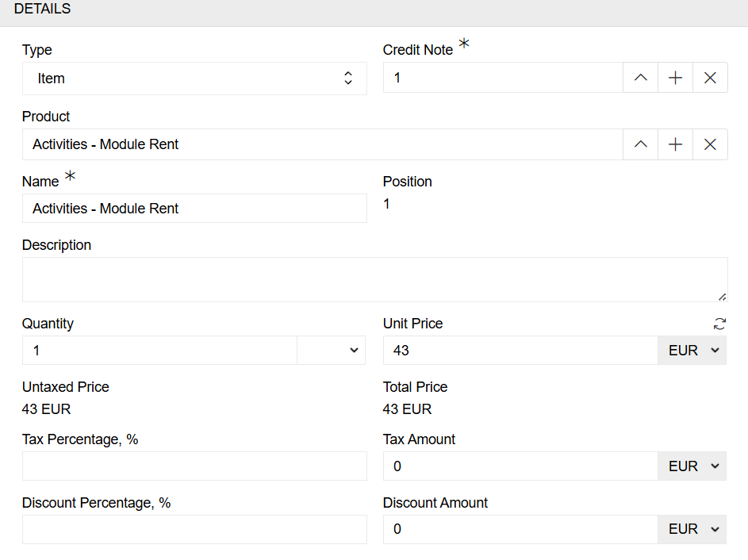748x560 pixels.
Task: Click the Tax Amount value field
Action: point(520,466)
